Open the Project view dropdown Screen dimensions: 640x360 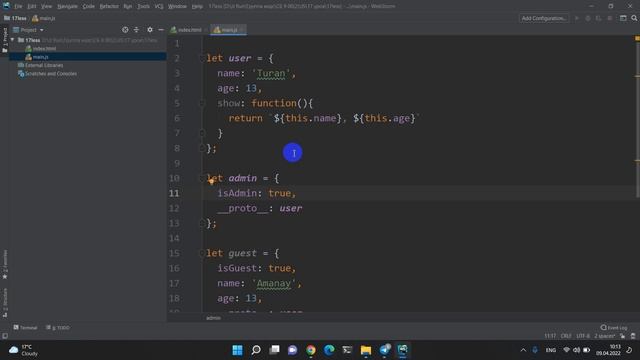click(x=28, y=30)
